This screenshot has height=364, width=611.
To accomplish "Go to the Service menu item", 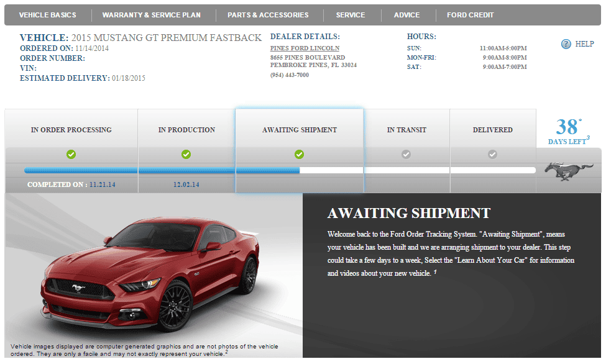I will pos(351,15).
